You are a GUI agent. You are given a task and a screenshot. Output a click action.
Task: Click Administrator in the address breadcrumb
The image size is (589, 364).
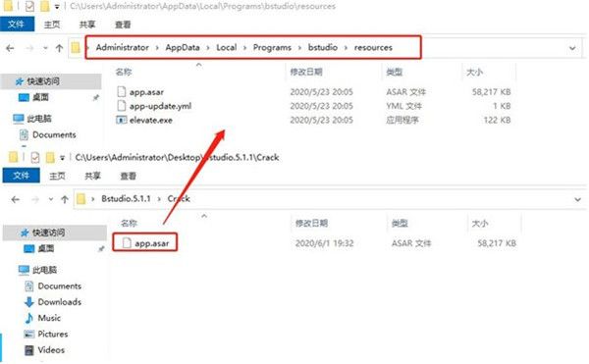(x=122, y=47)
